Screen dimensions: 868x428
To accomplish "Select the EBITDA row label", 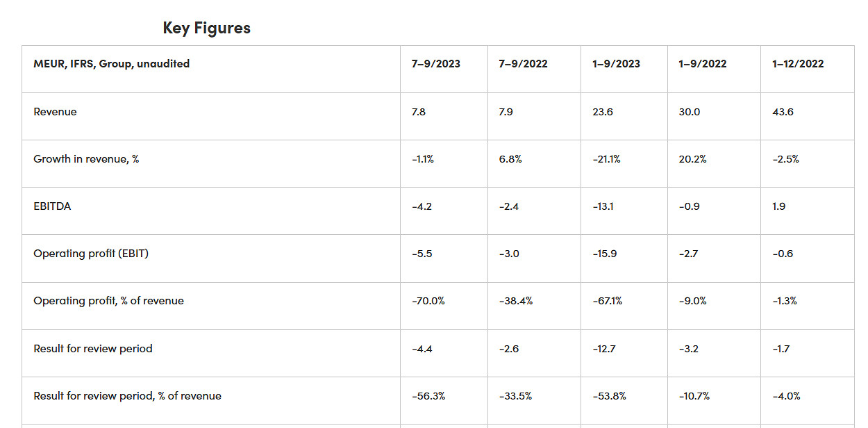I will click(x=52, y=206).
